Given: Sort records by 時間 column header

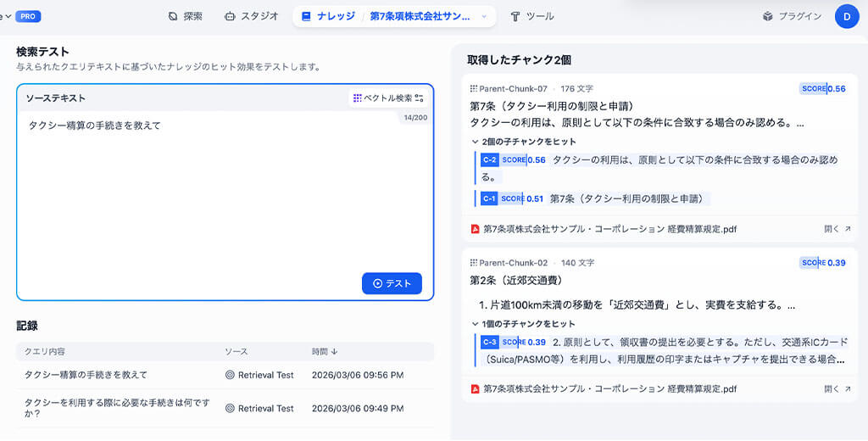Looking at the screenshot, I should pyautogui.click(x=325, y=351).
